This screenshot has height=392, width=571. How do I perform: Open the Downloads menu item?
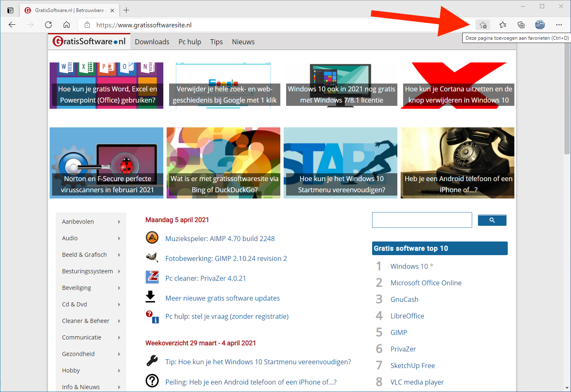point(152,42)
